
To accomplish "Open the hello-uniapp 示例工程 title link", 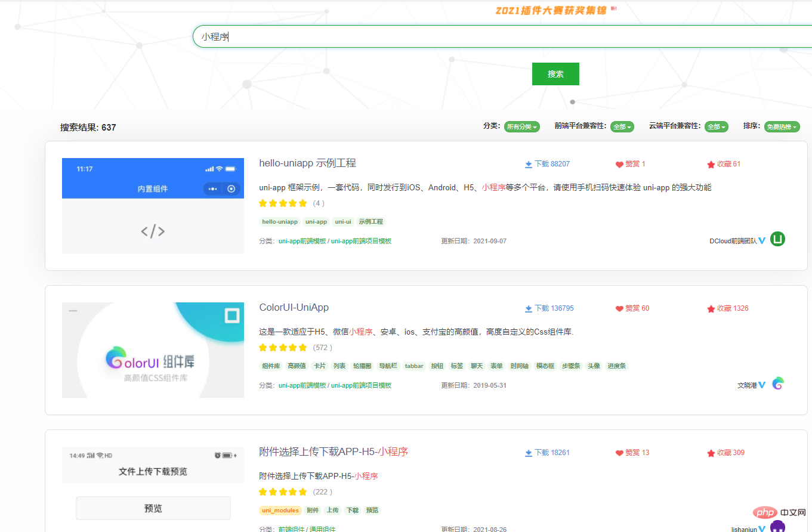I will [x=307, y=163].
